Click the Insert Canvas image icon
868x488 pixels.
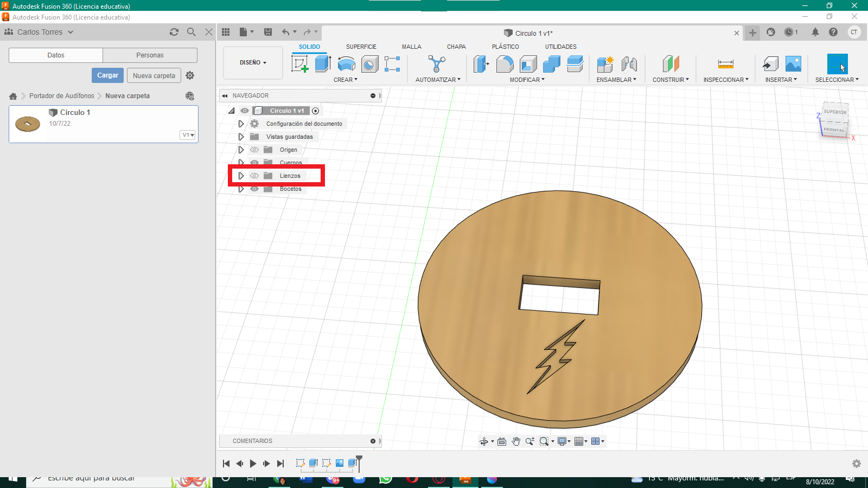pyautogui.click(x=793, y=64)
